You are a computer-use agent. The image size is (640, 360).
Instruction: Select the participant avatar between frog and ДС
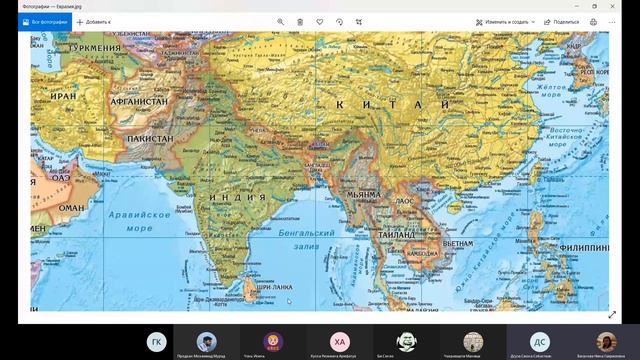point(473,342)
